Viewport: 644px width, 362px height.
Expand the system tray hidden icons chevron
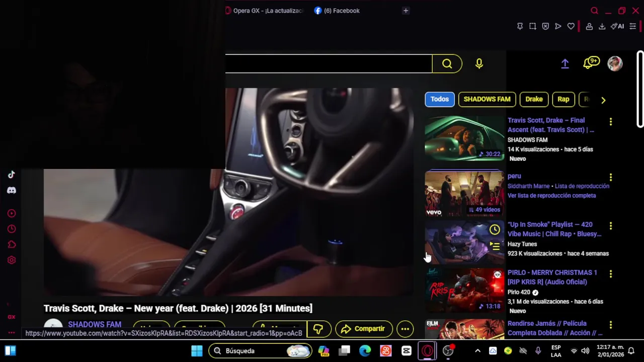(477, 351)
